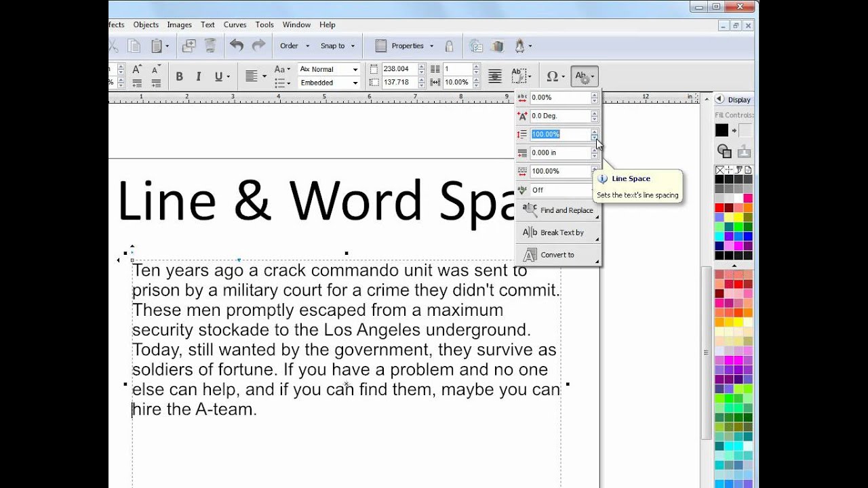Screen dimensions: 868x488
Task: Click the Properties page icon
Action: (x=381, y=46)
